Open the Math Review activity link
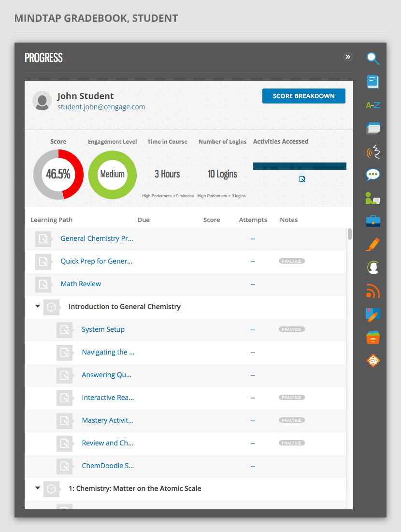The height and width of the screenshot is (532, 401). pyautogui.click(x=81, y=284)
